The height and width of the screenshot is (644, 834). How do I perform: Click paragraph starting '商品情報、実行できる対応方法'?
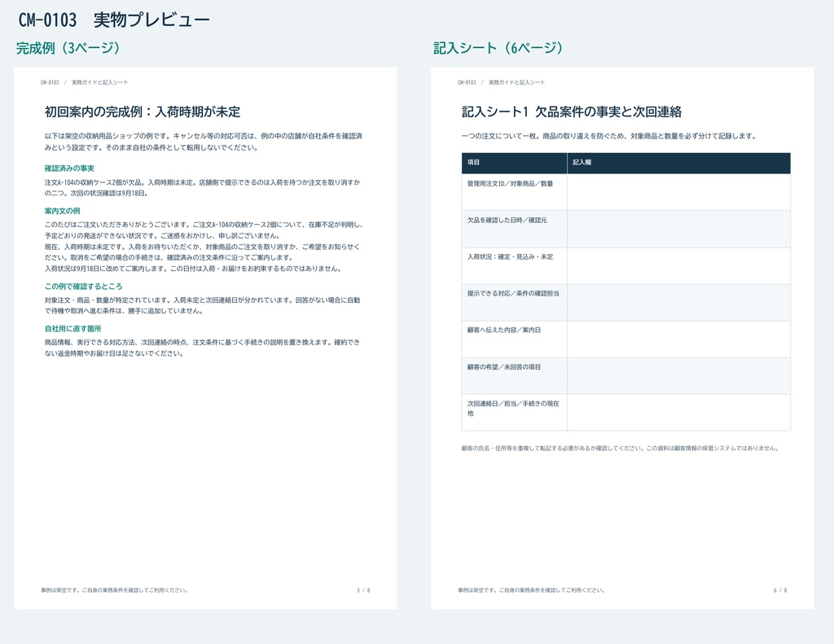pyautogui.click(x=203, y=348)
